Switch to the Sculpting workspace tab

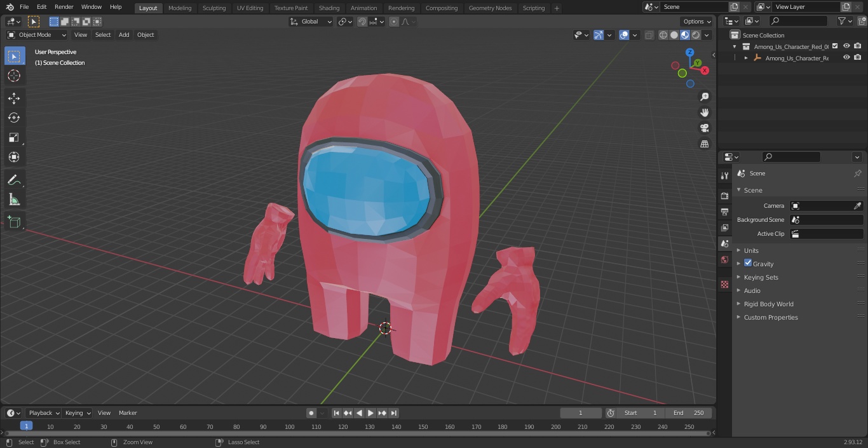(x=214, y=8)
